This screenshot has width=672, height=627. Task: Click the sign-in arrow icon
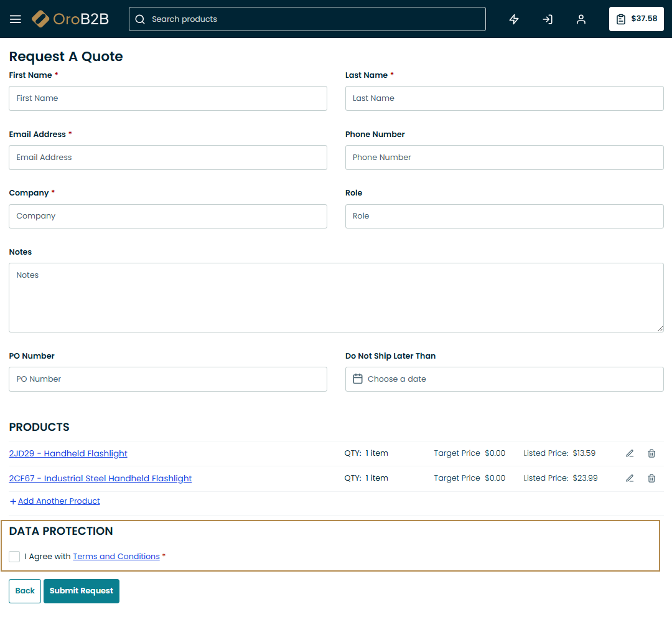(548, 19)
